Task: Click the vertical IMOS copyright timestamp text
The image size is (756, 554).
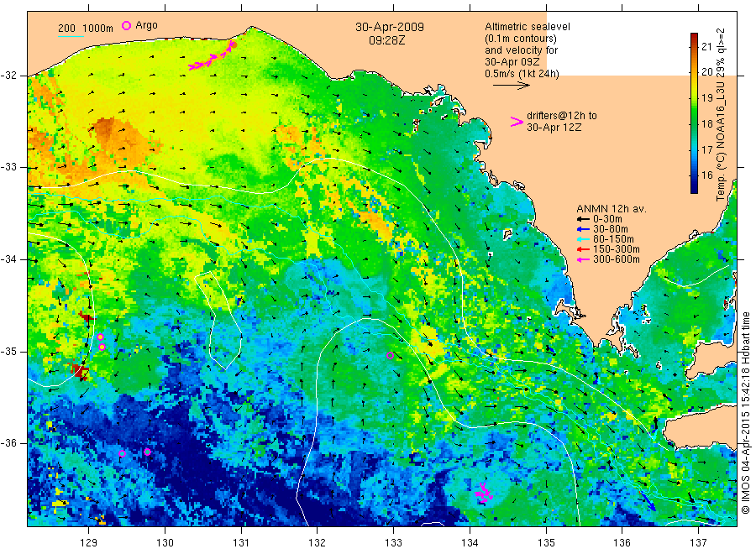Action: coord(745,412)
